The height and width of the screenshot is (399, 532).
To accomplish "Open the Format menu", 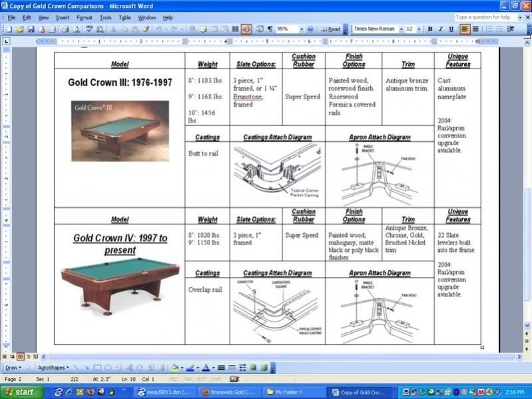I will (84, 17).
